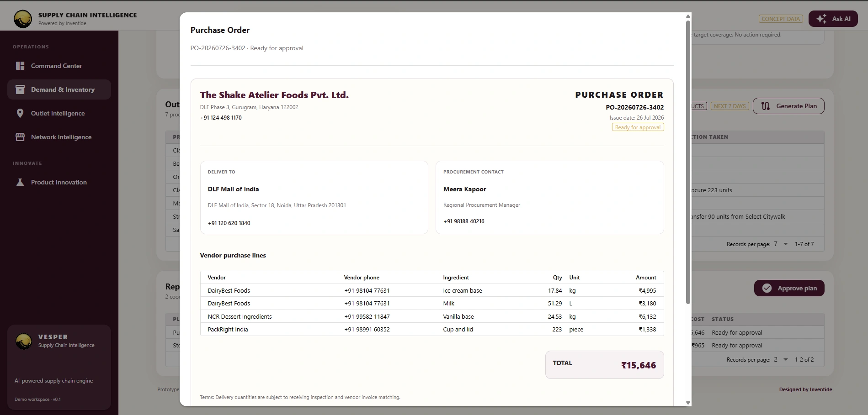Screen dimensions: 868x415
Task: Open records per page dropdown showing 7
Action: [781, 244]
